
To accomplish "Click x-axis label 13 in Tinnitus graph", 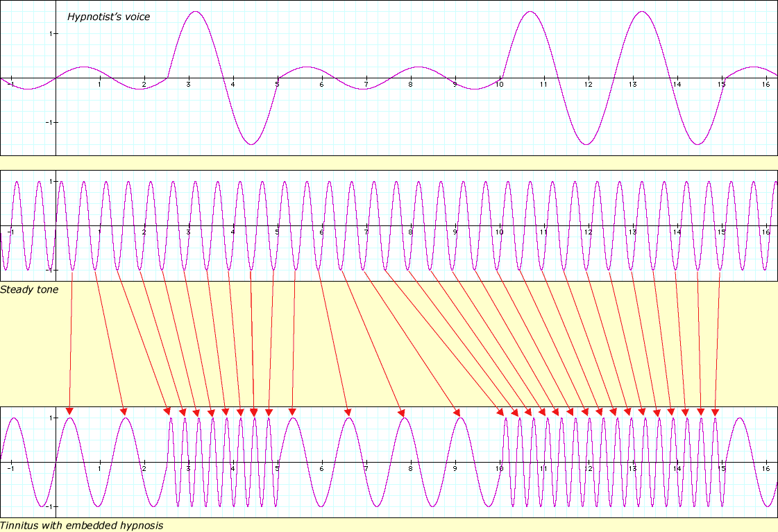I will [632, 469].
